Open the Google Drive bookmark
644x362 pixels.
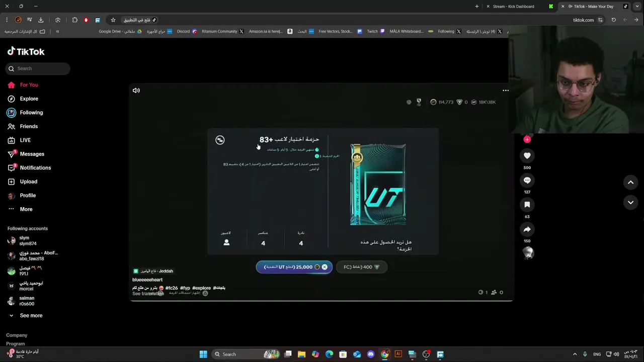(x=121, y=31)
